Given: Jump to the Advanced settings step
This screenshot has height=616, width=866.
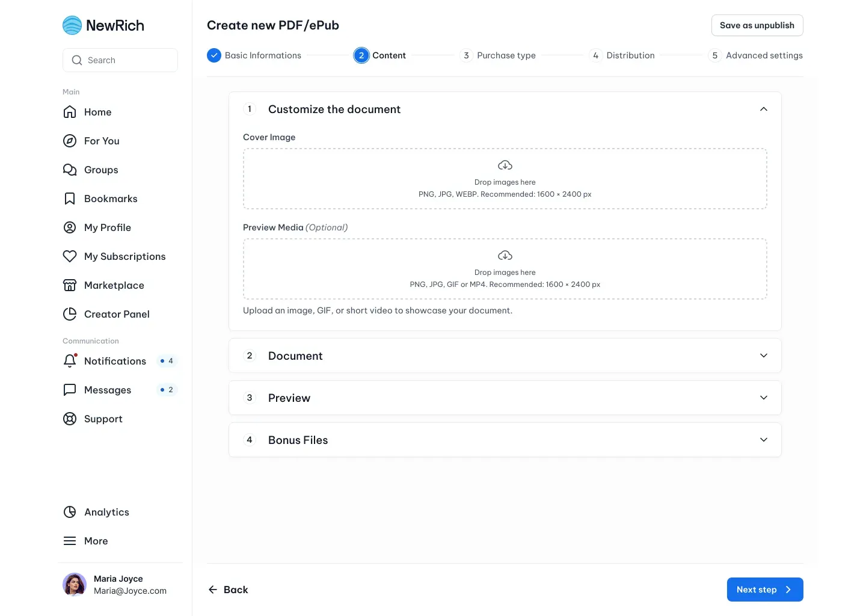Looking at the screenshot, I should coord(764,55).
